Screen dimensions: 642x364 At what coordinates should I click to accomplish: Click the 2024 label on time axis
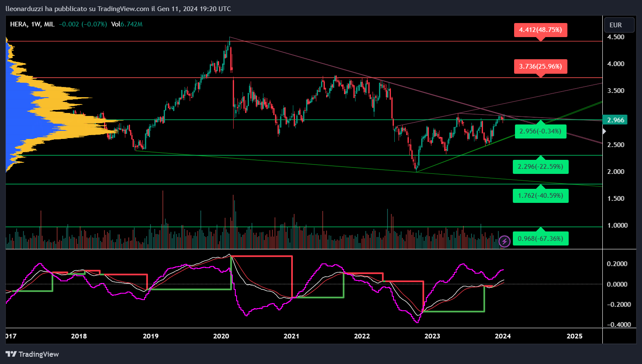[x=503, y=336]
